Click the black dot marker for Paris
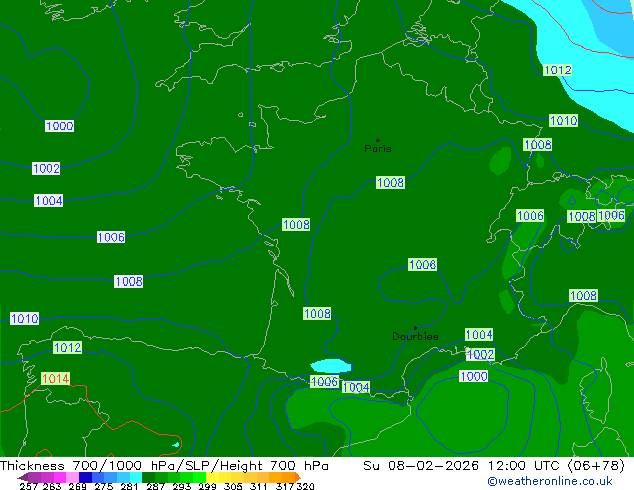Image resolution: width=634 pixels, height=490 pixels. tap(378, 140)
